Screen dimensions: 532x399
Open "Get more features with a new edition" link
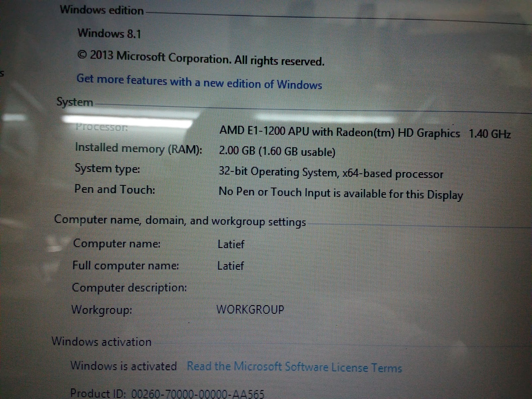[x=199, y=82]
